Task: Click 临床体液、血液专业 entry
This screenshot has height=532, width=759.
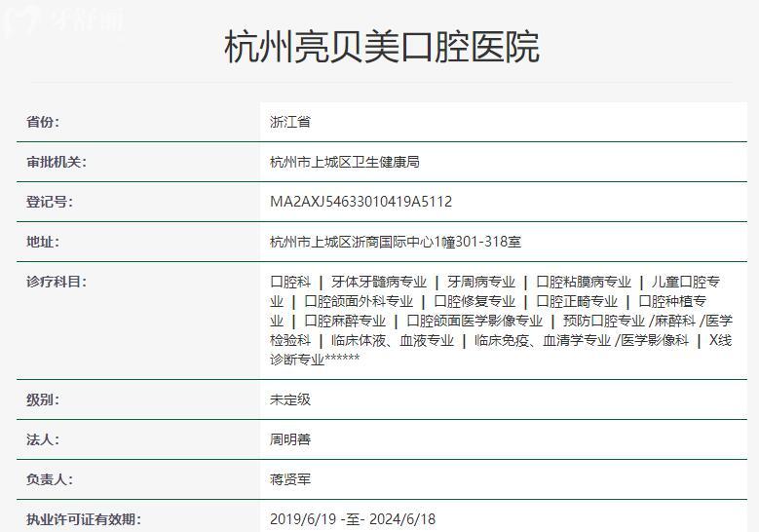Action: (393, 340)
